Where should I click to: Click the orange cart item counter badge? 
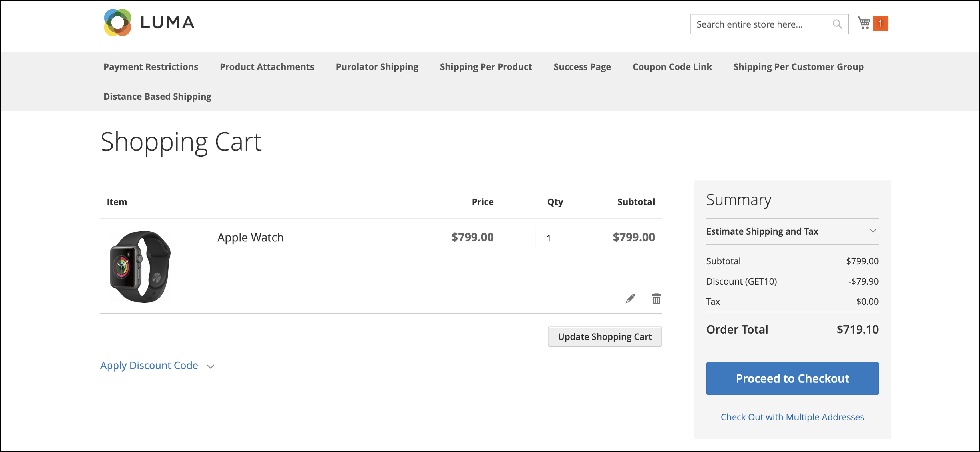tap(880, 24)
